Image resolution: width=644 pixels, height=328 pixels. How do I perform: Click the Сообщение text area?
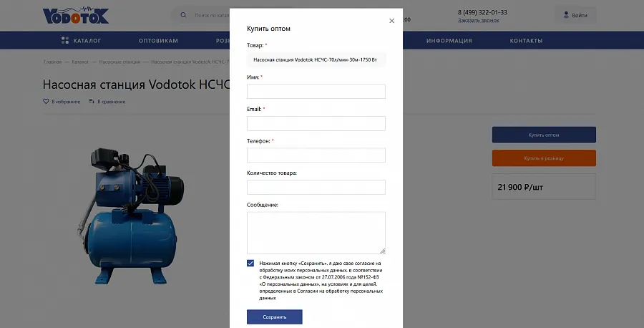pyautogui.click(x=316, y=233)
